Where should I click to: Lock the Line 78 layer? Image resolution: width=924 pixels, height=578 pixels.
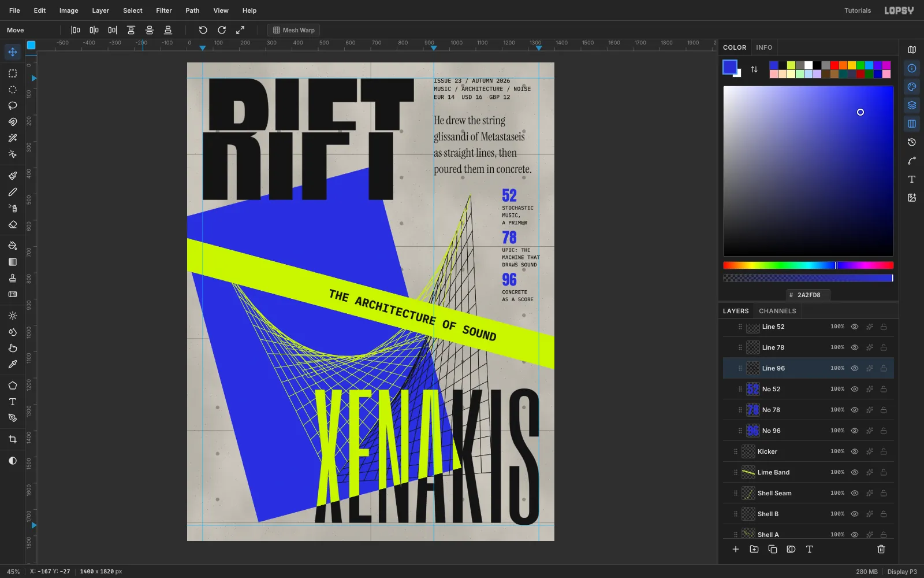(884, 347)
